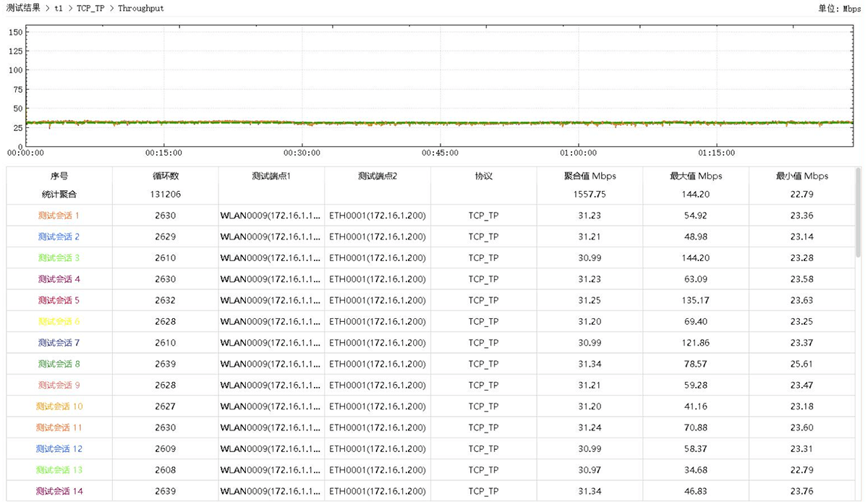The image size is (868, 502).
Task: Click the 统计聚合 summary row
Action: click(x=59, y=195)
